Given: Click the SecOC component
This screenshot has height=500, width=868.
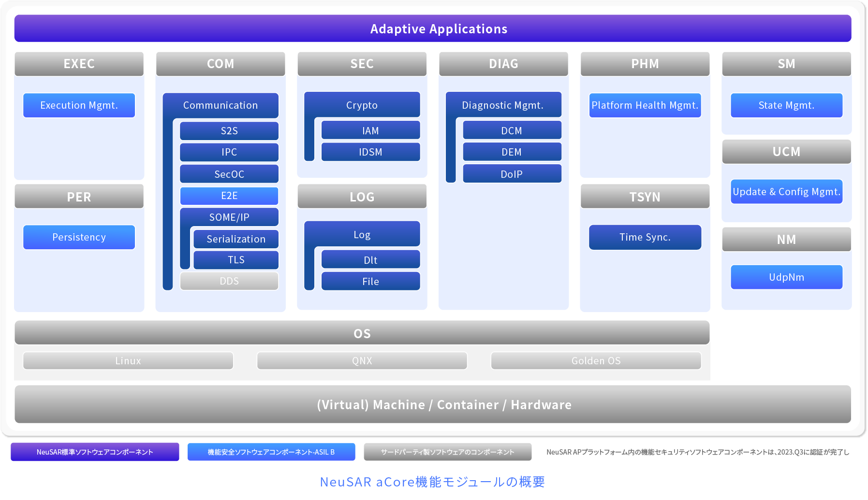Looking at the screenshot, I should pyautogui.click(x=229, y=174).
